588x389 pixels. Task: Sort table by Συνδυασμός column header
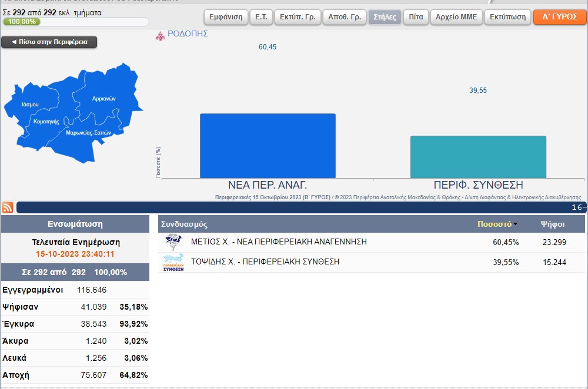click(x=184, y=224)
